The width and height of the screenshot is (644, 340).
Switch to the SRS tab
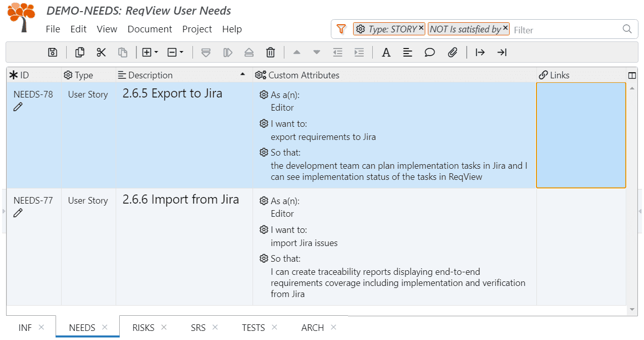click(x=199, y=328)
